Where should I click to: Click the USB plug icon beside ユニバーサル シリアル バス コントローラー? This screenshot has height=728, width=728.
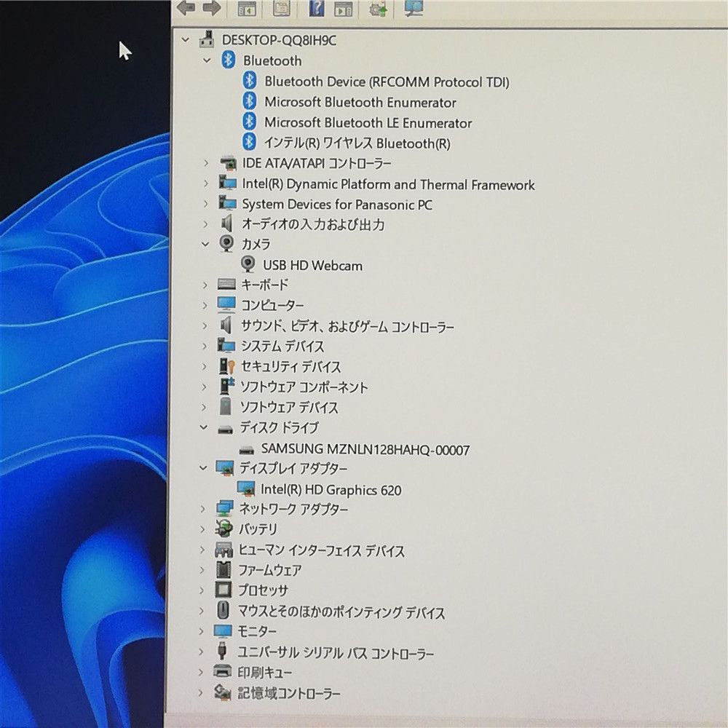[222, 650]
